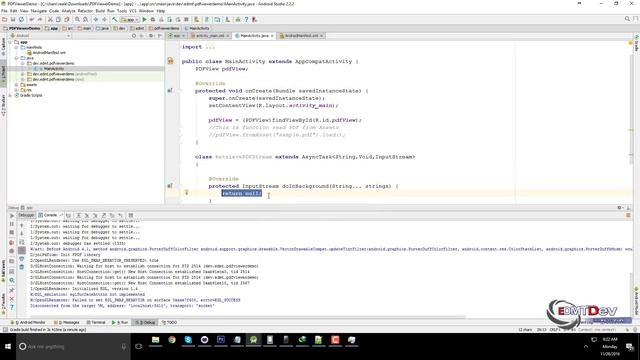Expand dev.edmt.pdfviewerdemo androidTest package
This screenshot has width=640, height=360.
tap(22, 74)
